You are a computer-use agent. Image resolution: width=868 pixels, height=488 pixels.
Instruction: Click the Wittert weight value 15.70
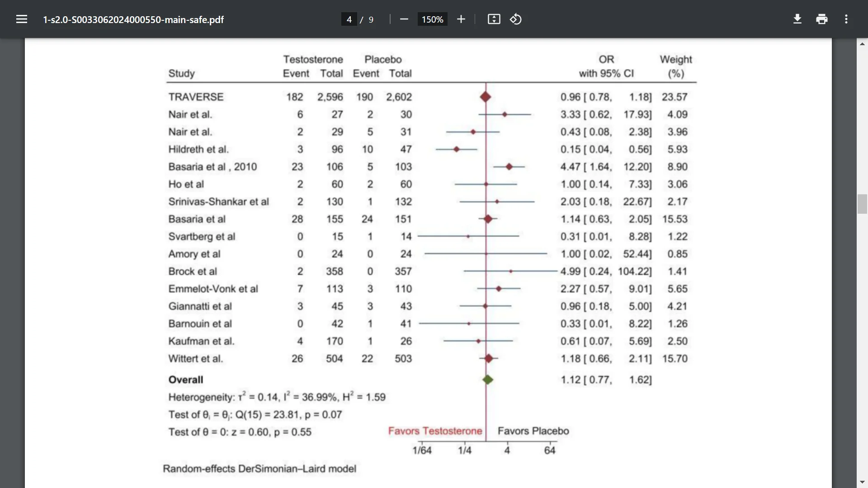tap(675, 359)
